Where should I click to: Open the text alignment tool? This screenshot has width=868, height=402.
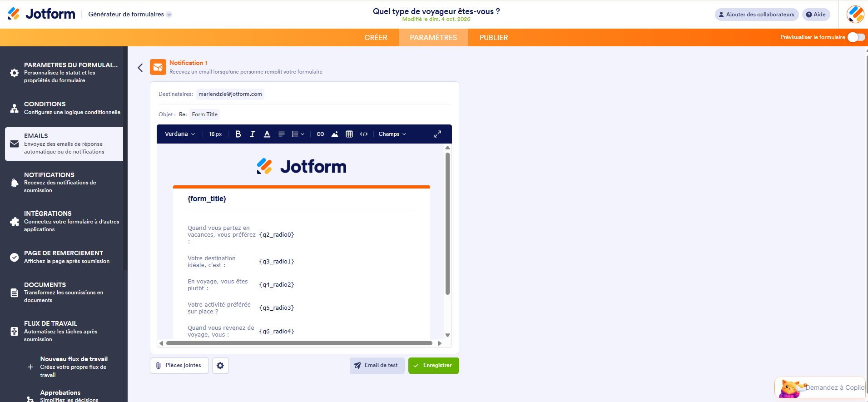coord(282,134)
